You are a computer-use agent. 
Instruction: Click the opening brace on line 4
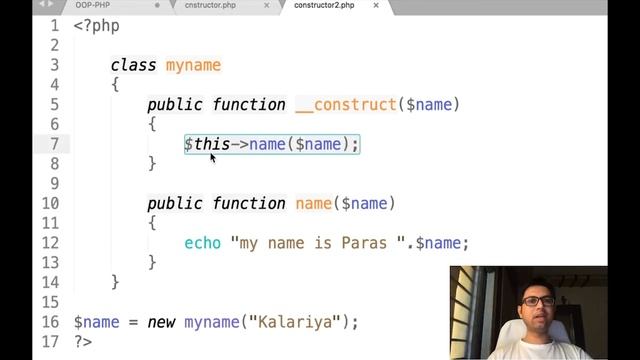point(115,85)
